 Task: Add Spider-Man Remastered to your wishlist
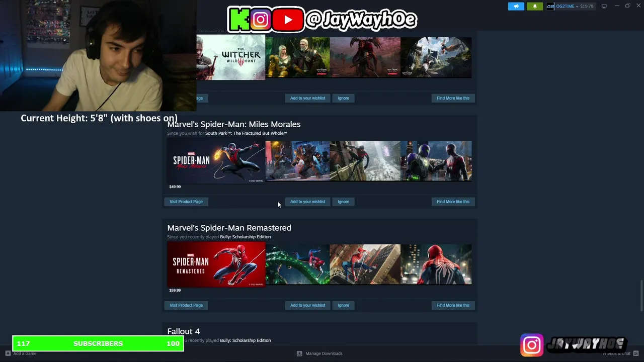[307, 305]
